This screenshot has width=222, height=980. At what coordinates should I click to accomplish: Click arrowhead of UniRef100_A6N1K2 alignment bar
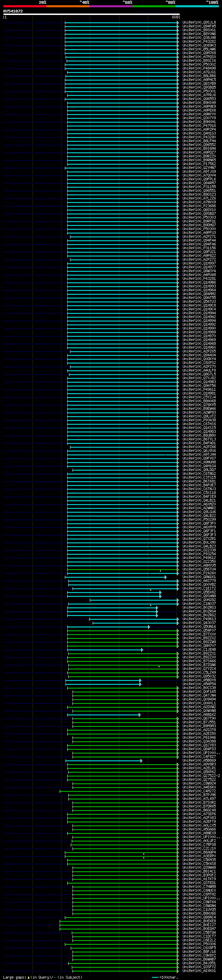coord(140,715)
